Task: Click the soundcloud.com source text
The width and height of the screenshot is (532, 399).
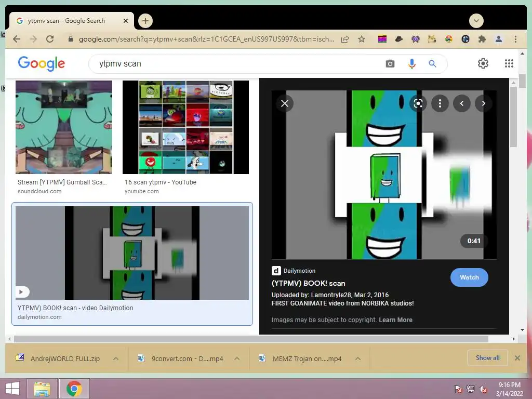Action: tap(39, 191)
